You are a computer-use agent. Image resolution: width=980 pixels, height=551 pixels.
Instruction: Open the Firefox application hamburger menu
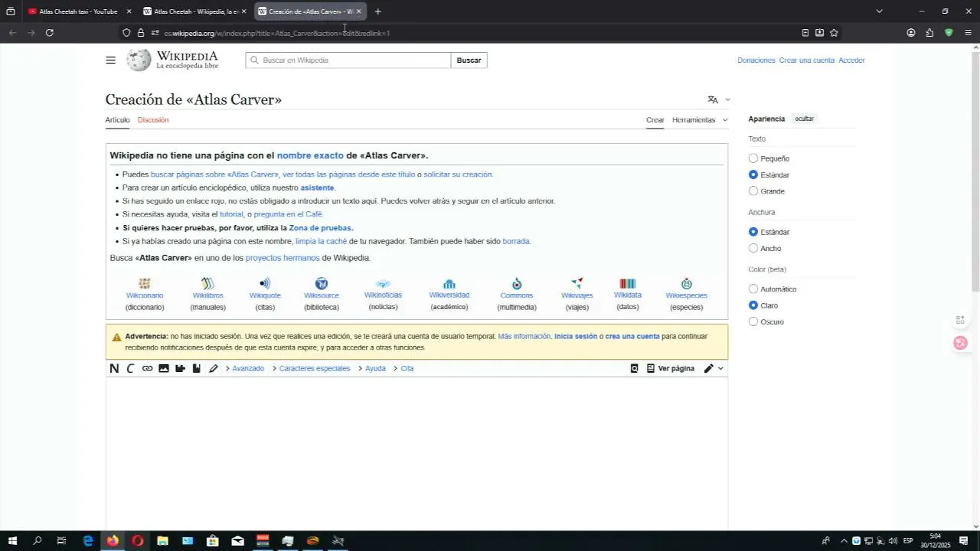click(x=968, y=33)
